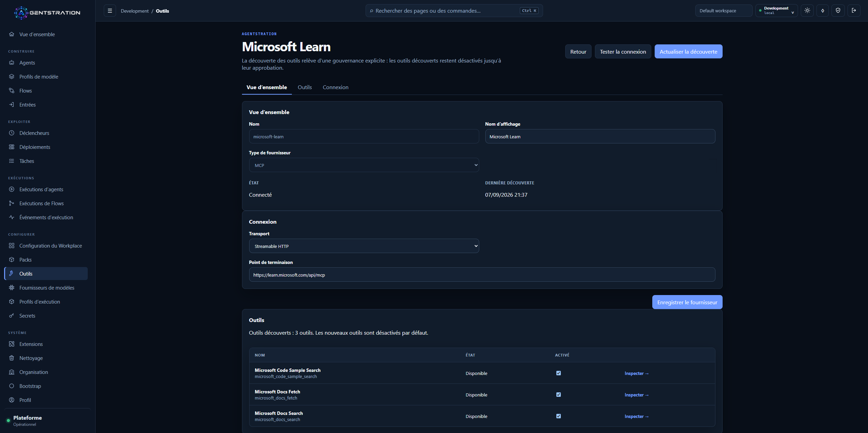The width and height of the screenshot is (868, 433).
Task: Switch theme with the sun icon
Action: (x=807, y=11)
